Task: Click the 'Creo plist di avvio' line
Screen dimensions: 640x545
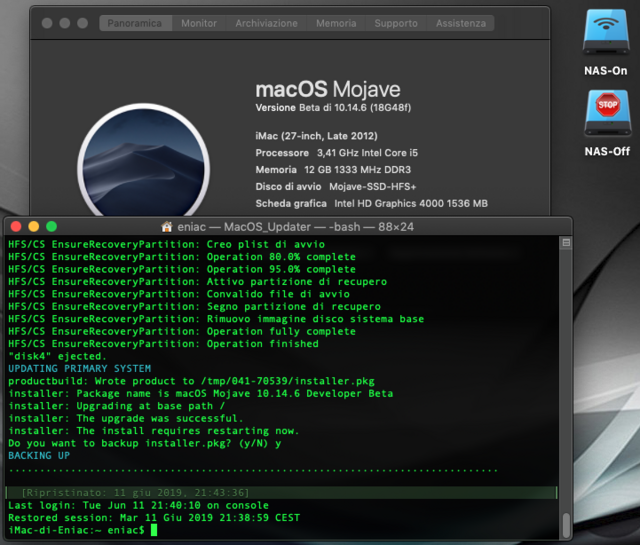Action: pos(167,245)
